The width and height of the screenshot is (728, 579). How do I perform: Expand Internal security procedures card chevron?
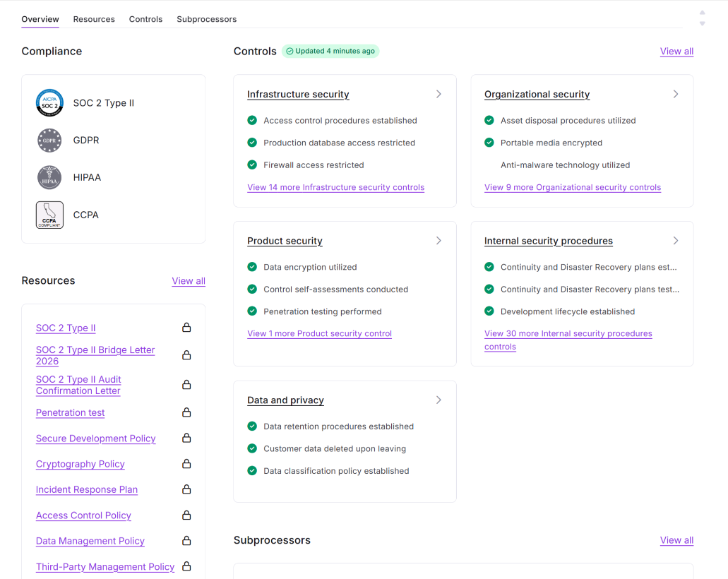click(676, 241)
